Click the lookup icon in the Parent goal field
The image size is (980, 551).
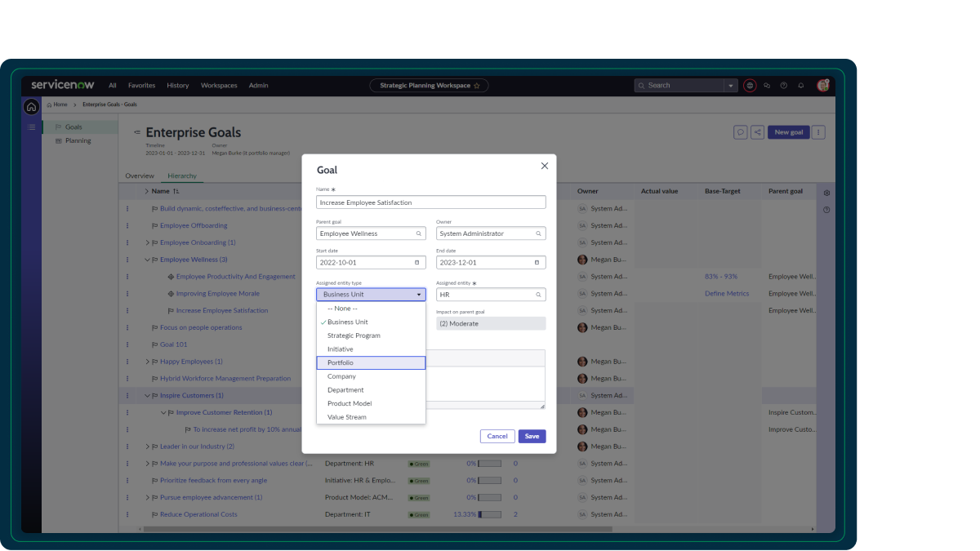pyautogui.click(x=418, y=233)
